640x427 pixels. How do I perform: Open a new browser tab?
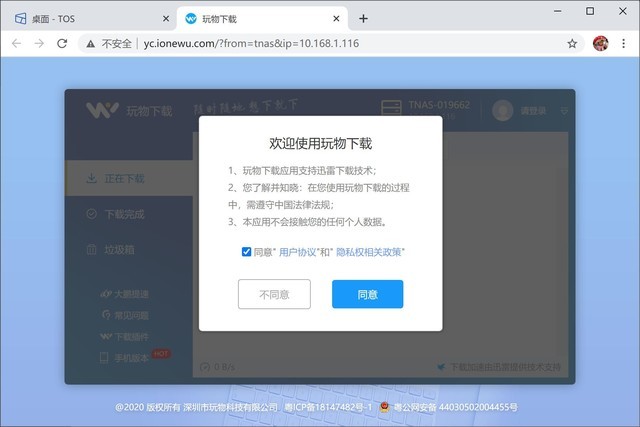[363, 18]
